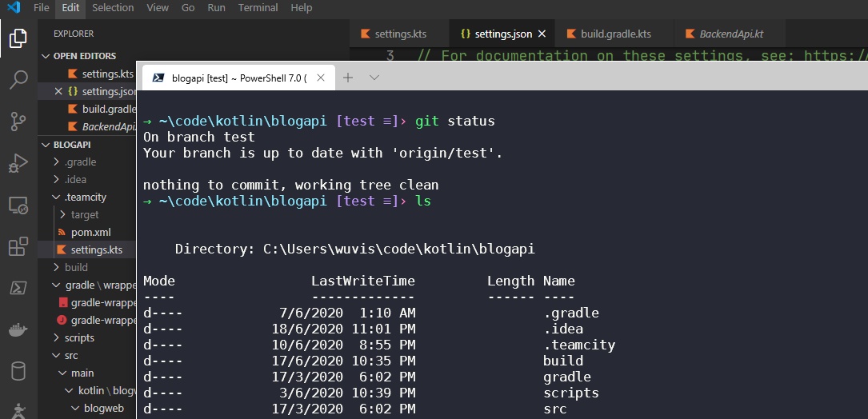Click the Directory path line in terminal
This screenshot has height=419, width=868.
(355, 249)
